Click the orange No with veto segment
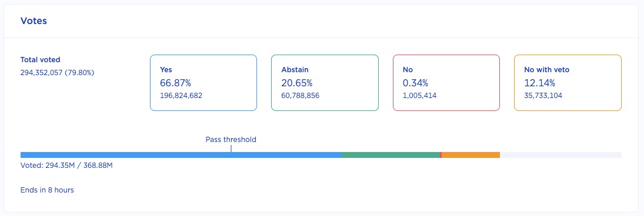Screen dimensions: 644x216 point(471,155)
